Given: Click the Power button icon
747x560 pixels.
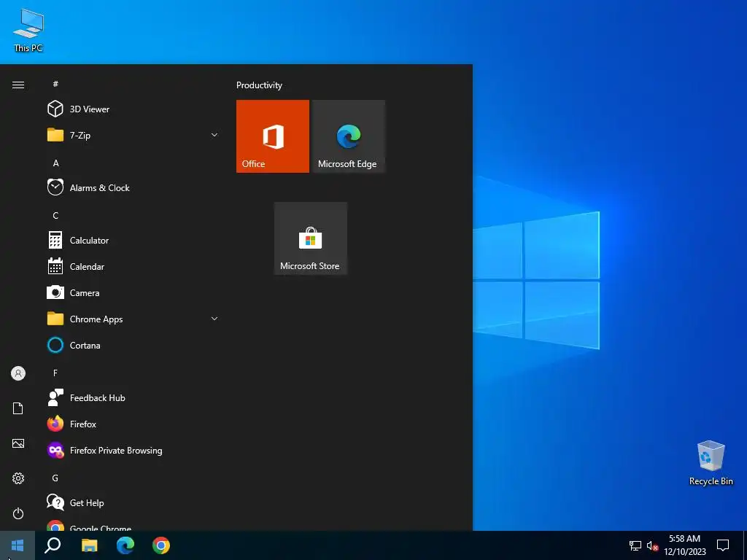Looking at the screenshot, I should [18, 513].
